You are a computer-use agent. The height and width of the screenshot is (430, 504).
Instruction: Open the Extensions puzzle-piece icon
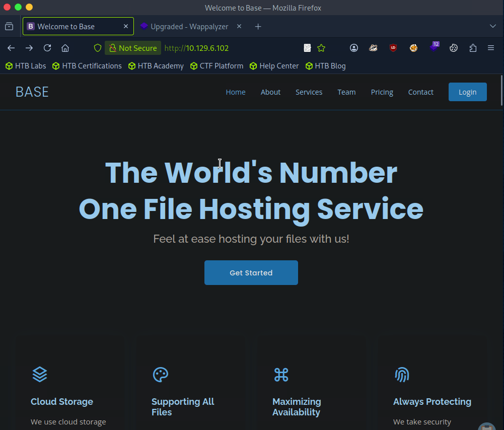pyautogui.click(x=473, y=48)
